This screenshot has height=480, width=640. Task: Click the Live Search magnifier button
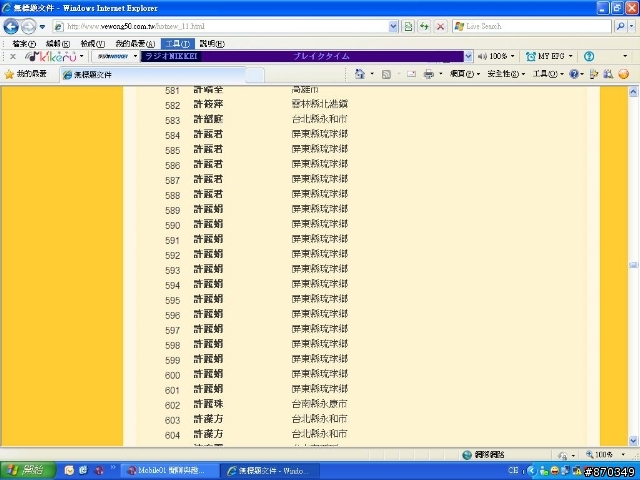620,27
